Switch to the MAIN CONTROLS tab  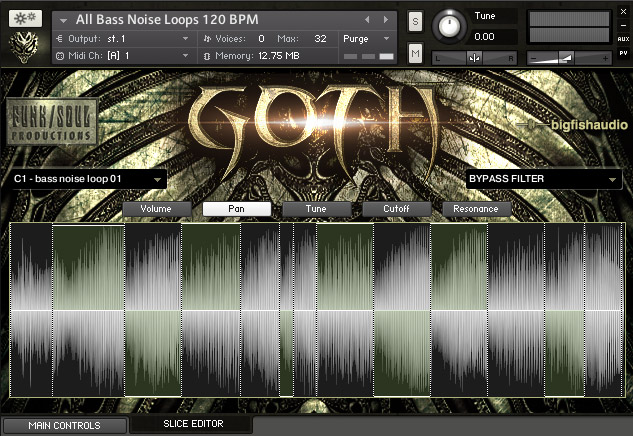click(64, 426)
